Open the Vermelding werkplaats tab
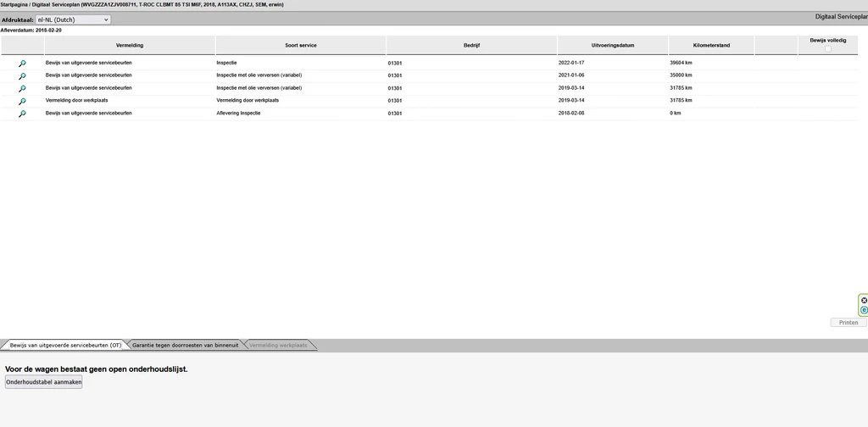The height and width of the screenshot is (427, 868). [x=279, y=346]
